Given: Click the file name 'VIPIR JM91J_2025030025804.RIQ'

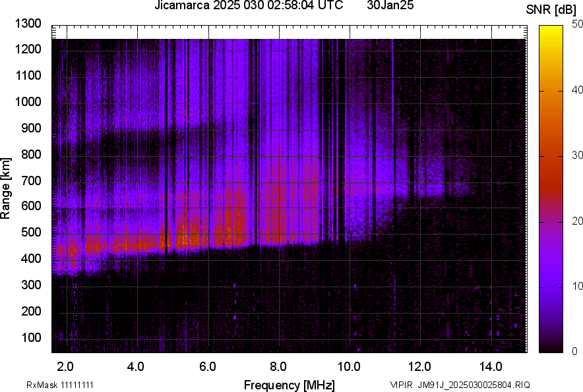Looking at the screenshot, I should (460, 385).
